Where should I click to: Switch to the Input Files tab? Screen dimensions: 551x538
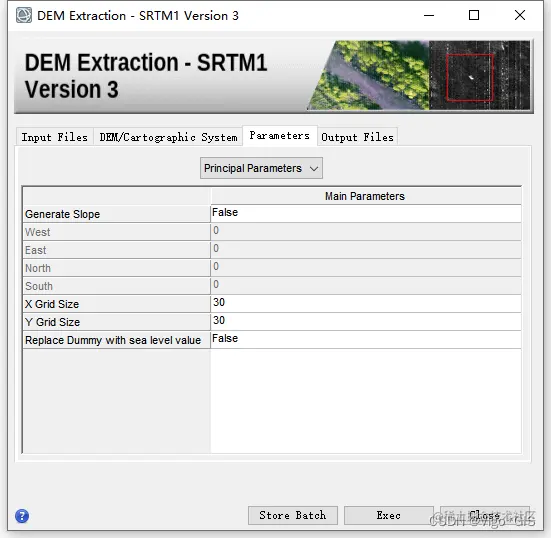point(54,137)
